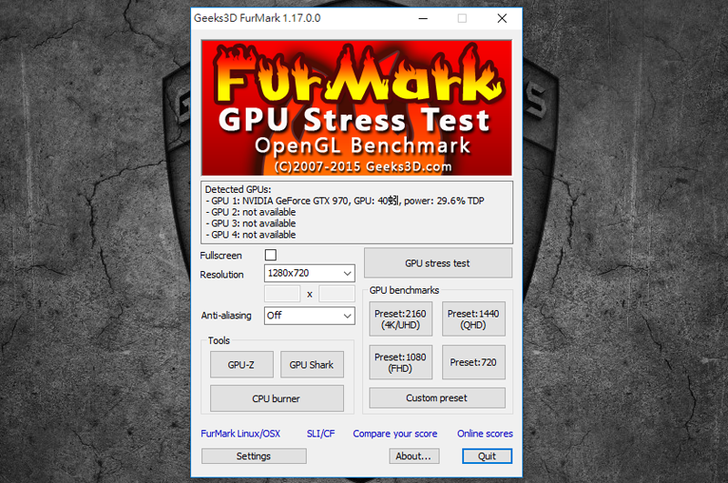Click the Compare your score link

(394, 434)
